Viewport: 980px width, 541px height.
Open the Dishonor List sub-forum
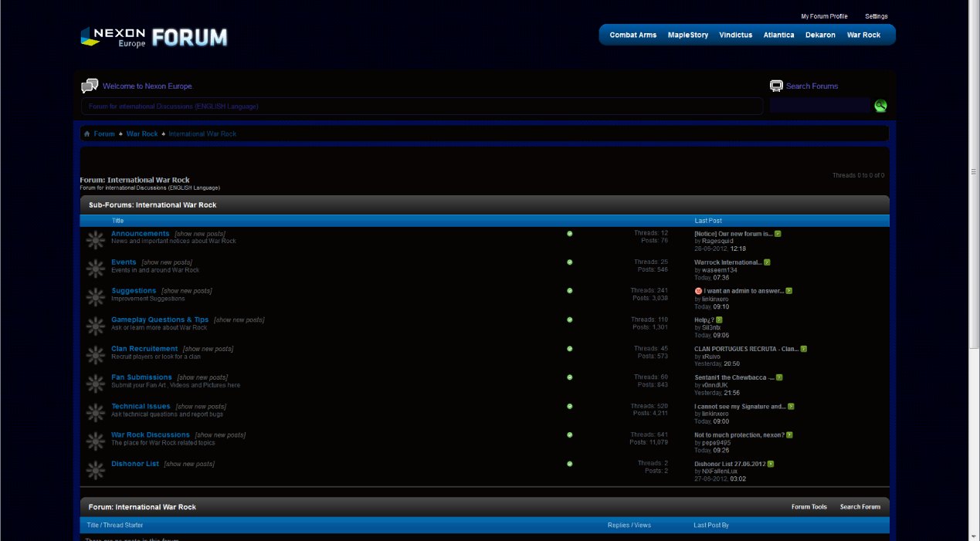click(135, 464)
